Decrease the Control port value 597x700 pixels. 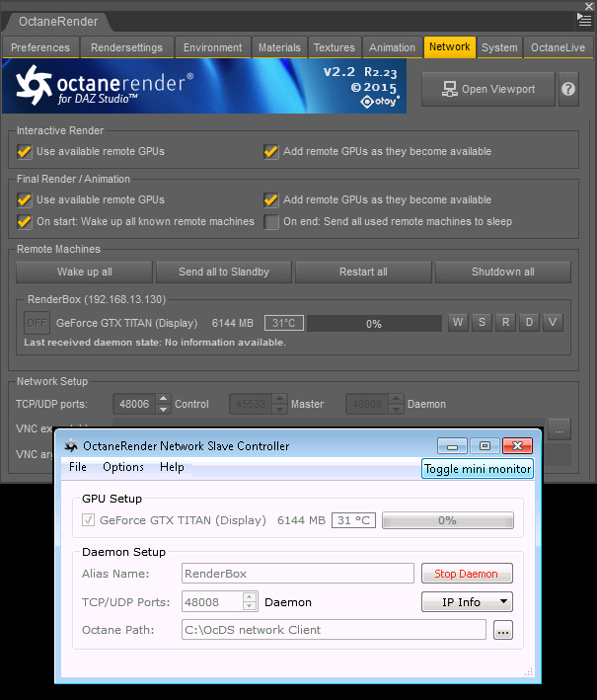coord(163,409)
